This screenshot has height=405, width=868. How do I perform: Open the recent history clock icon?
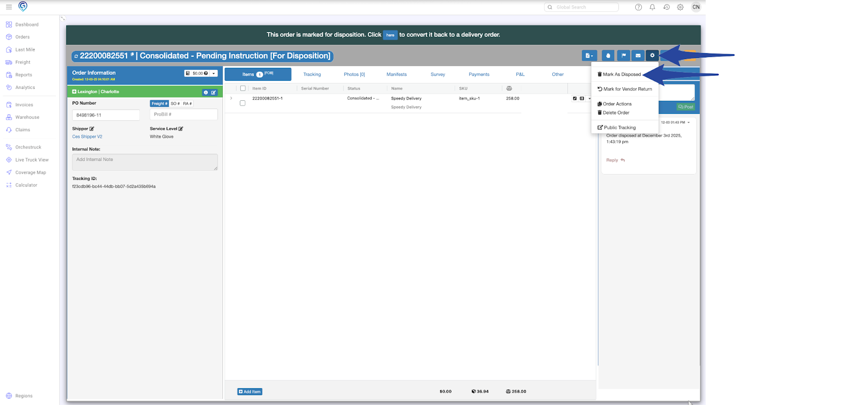click(x=666, y=7)
